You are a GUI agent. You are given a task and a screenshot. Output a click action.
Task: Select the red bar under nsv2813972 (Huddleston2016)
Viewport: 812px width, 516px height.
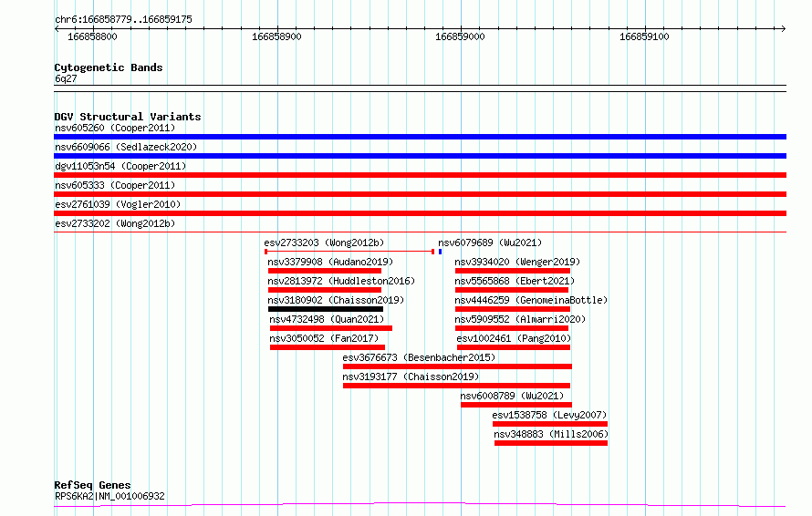(x=325, y=290)
